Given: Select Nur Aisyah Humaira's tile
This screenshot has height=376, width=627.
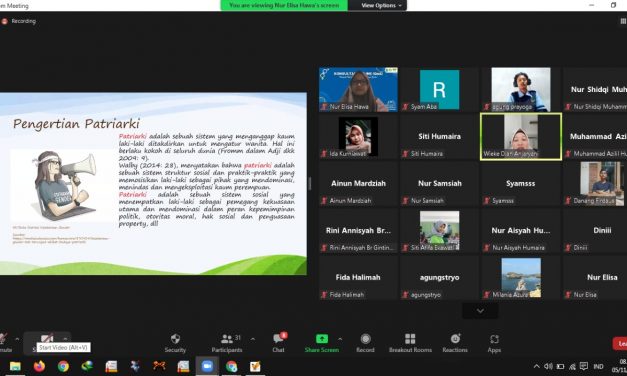Looking at the screenshot, I should click(521, 231).
